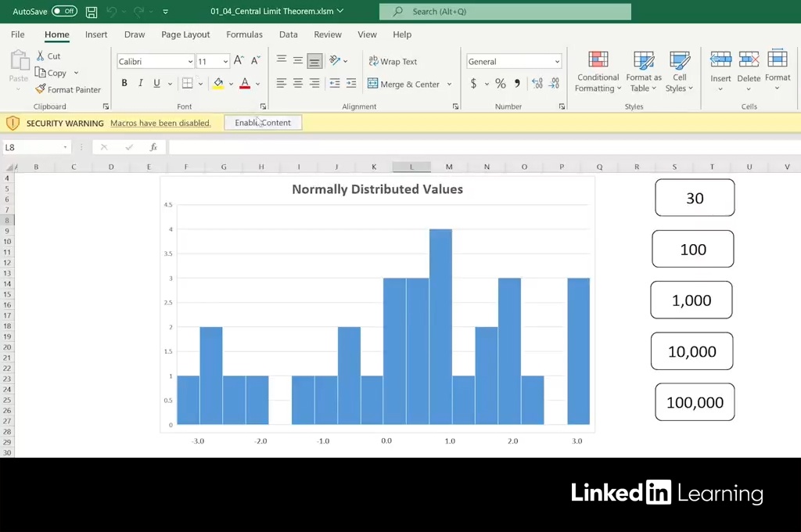Image resolution: width=801 pixels, height=532 pixels.
Task: Open the font name dropdown
Action: coord(190,62)
